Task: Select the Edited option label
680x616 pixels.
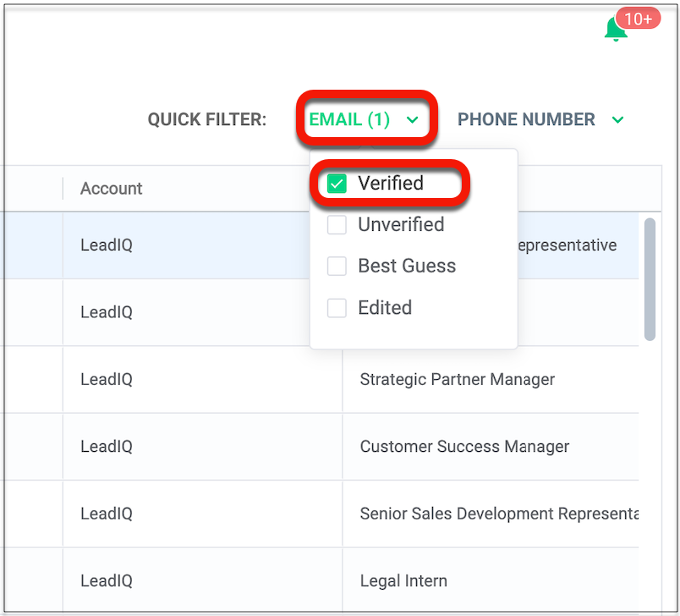Action: [385, 308]
